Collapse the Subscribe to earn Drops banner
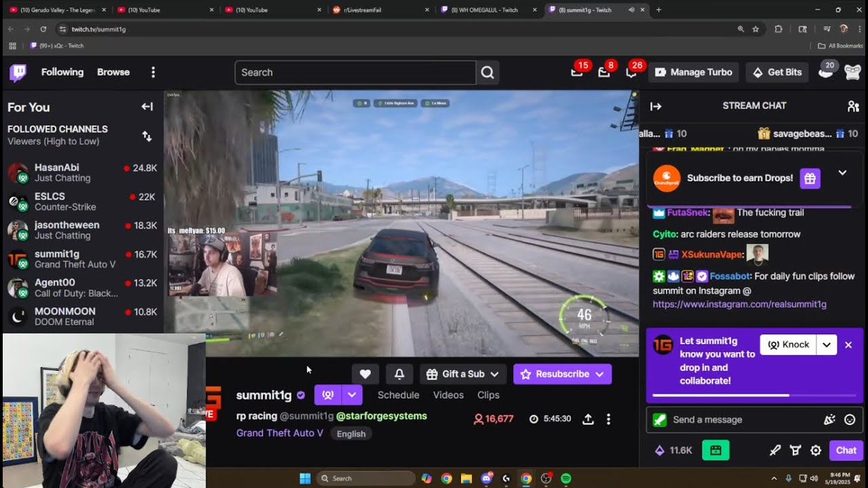The image size is (868, 488). click(842, 173)
